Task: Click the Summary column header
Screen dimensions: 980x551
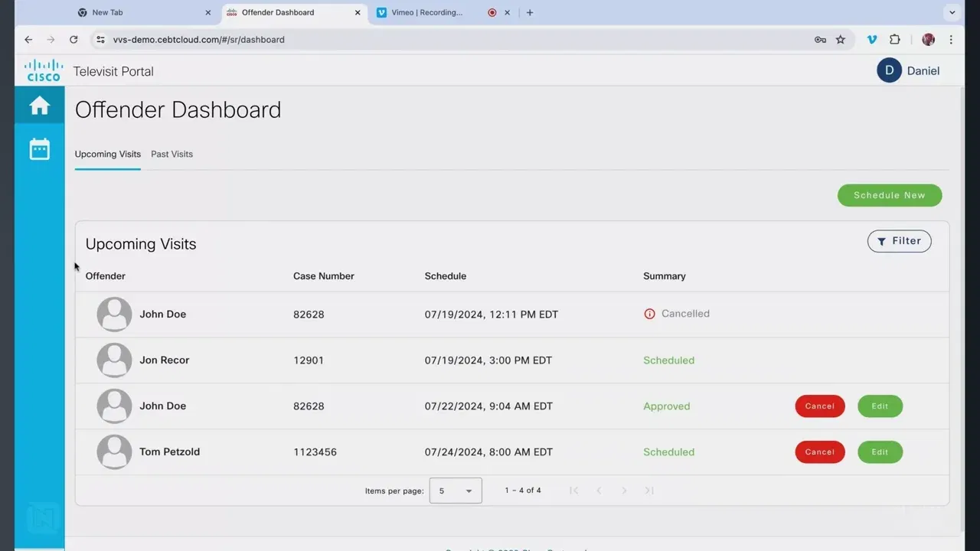Action: [x=665, y=276]
